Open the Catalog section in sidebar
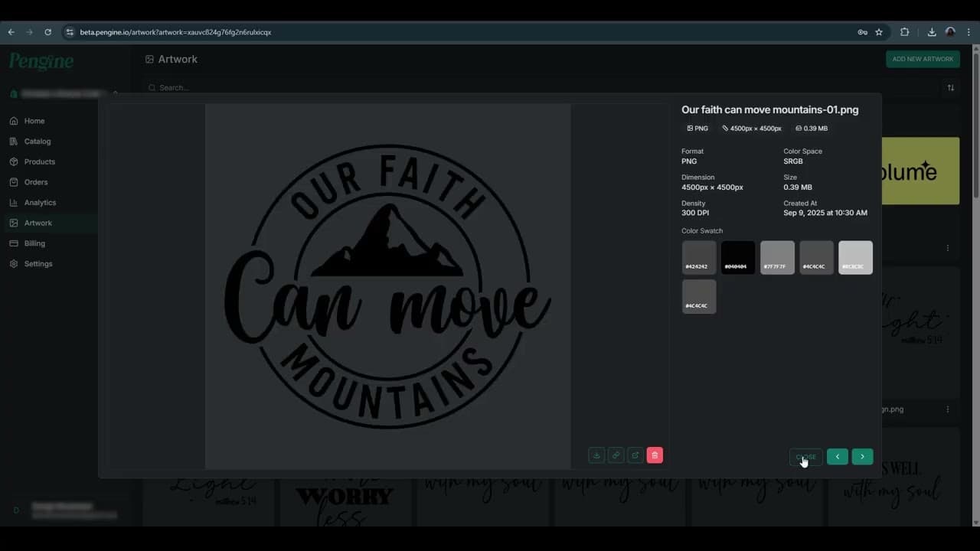Image resolution: width=980 pixels, height=551 pixels. click(x=37, y=142)
